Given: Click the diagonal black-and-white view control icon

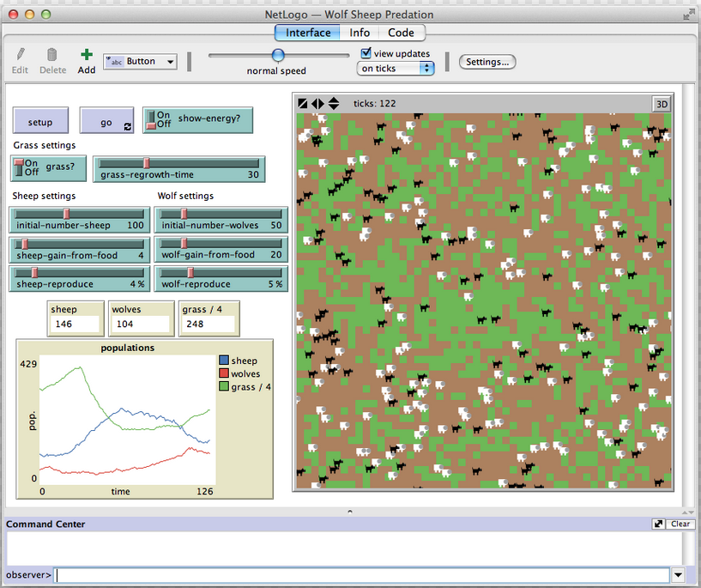Looking at the screenshot, I should (x=303, y=104).
